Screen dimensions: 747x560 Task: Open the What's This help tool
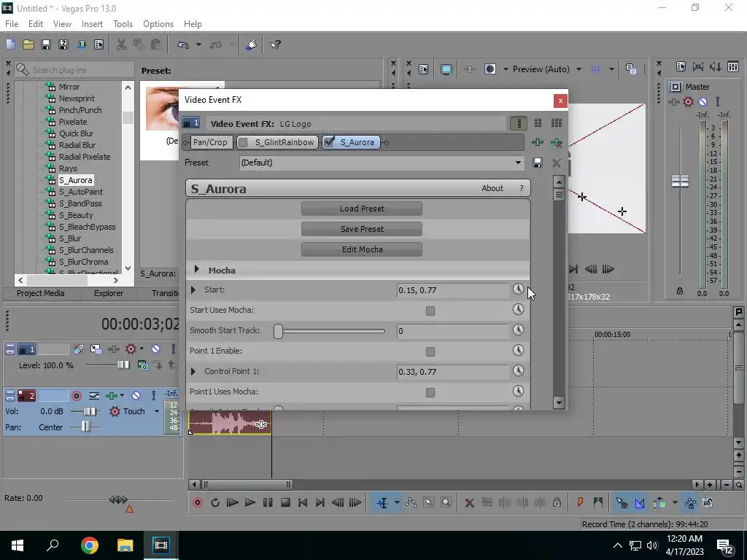click(275, 44)
